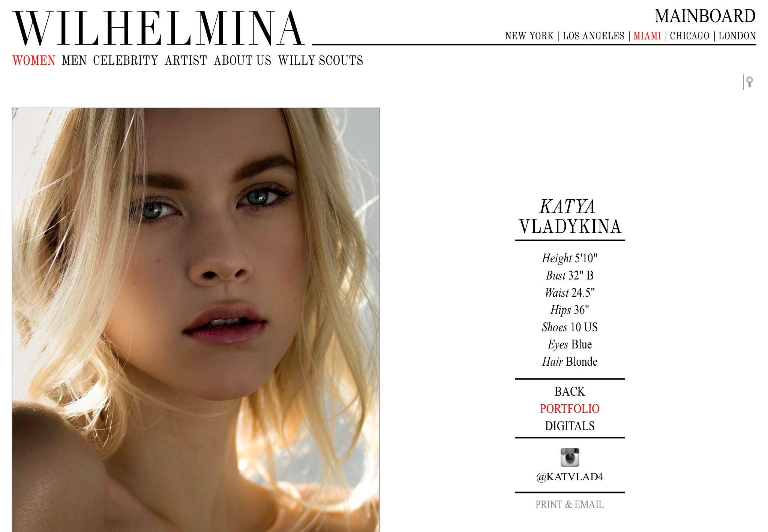This screenshot has width=768, height=532.
Task: Select Miami location
Action: pyautogui.click(x=647, y=36)
